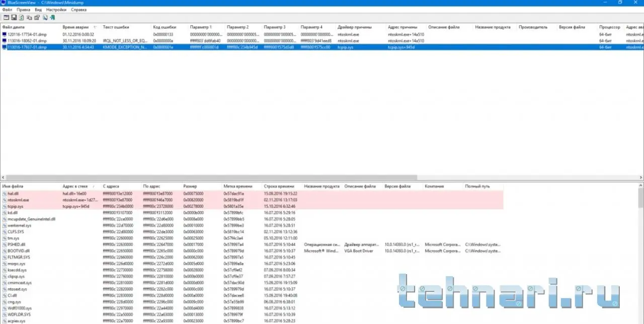The image size is (644, 324).
Task: Click the file icon beside kd.dll
Action: tap(5, 213)
